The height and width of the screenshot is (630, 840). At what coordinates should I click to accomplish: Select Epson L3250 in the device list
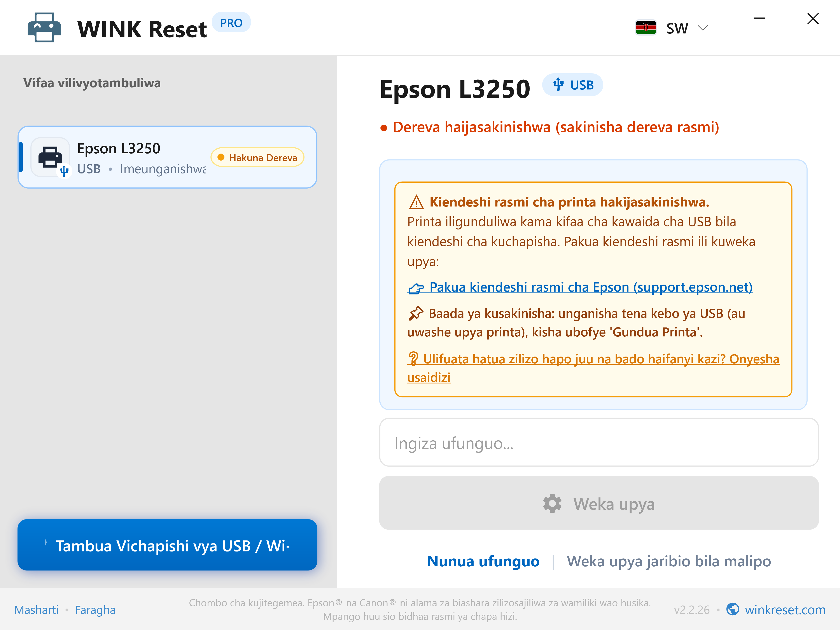click(168, 157)
